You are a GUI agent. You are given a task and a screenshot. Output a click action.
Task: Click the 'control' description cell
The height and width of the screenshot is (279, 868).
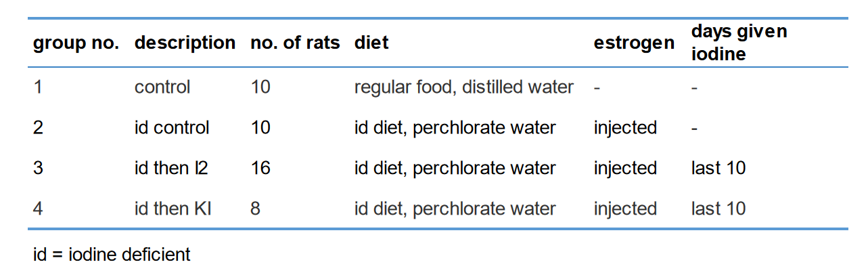[x=162, y=87]
